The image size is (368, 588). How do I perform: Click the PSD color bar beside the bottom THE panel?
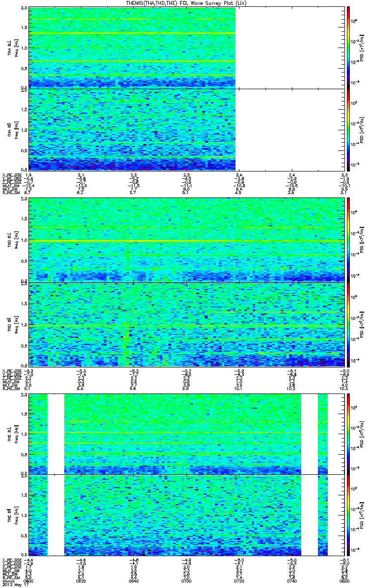pyautogui.click(x=348, y=515)
